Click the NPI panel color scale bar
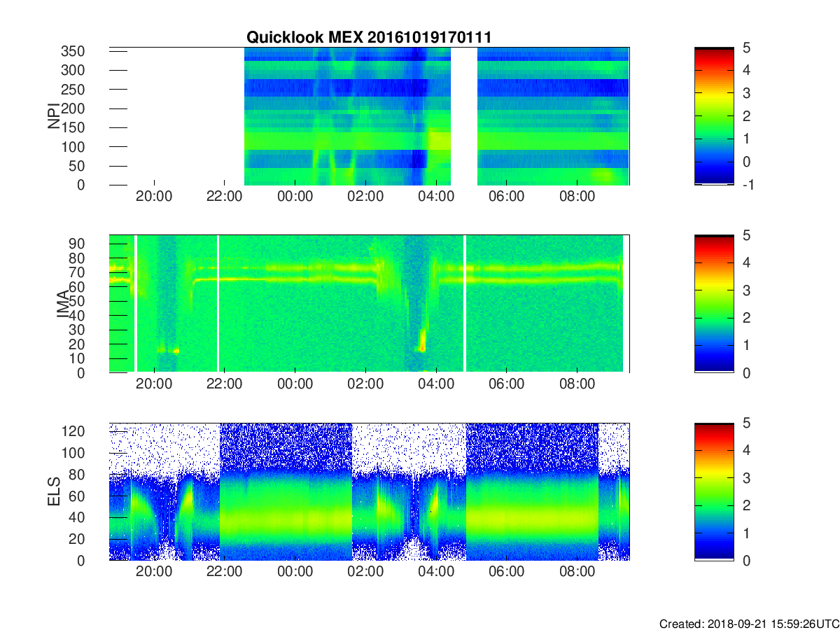Image resolution: width=840 pixels, height=630 pixels. pos(714,116)
